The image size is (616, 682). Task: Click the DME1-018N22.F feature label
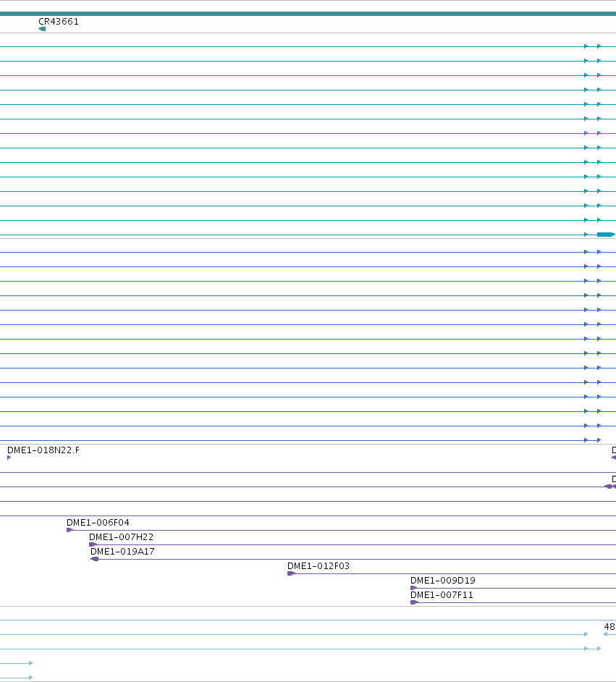point(43,450)
